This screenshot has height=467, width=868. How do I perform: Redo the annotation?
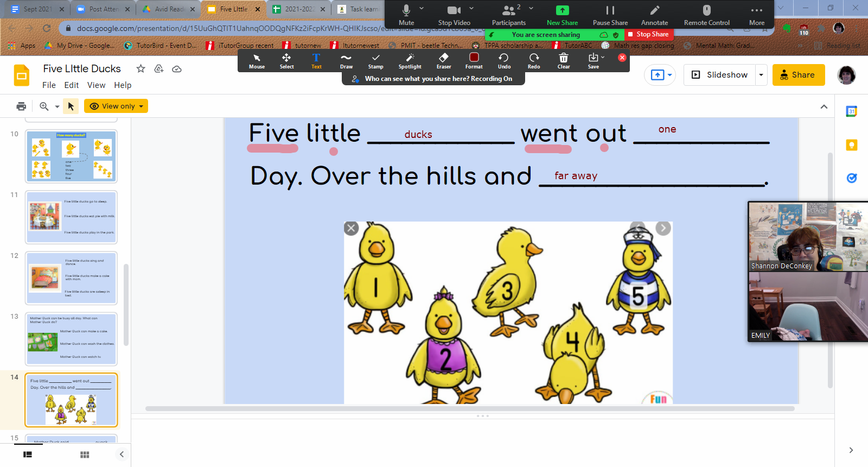click(x=534, y=61)
